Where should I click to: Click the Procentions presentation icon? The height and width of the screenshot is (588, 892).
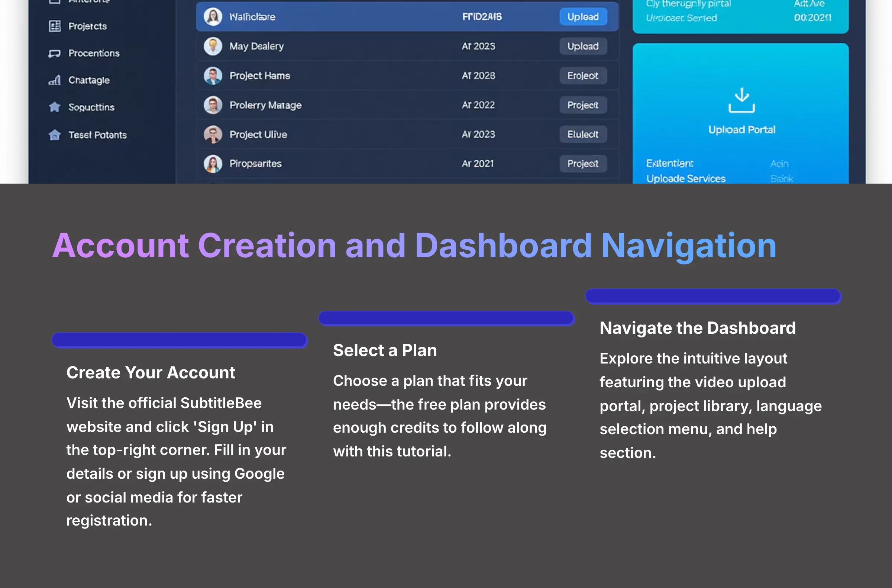point(55,53)
